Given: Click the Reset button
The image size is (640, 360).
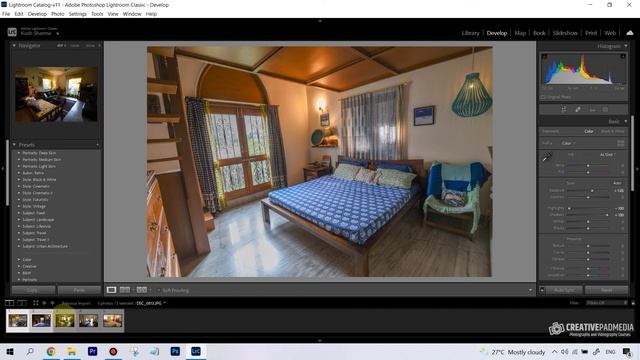Looking at the screenshot, I should [607, 290].
